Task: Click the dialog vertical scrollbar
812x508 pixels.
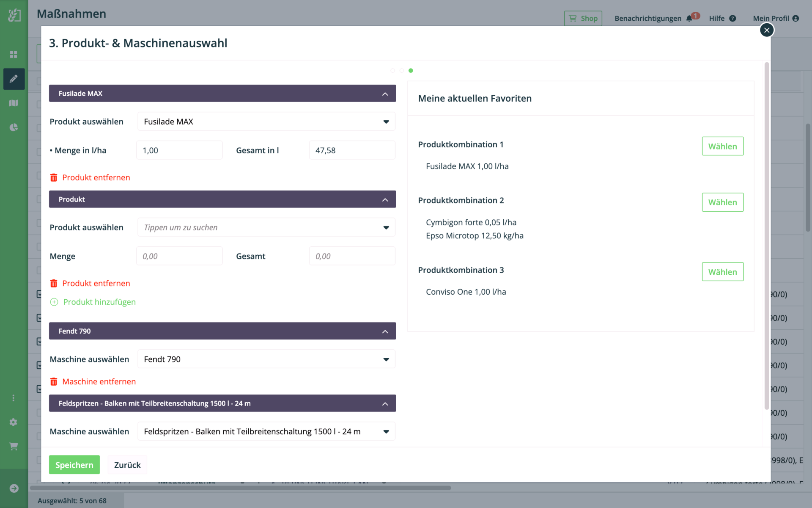Action: [x=767, y=236]
